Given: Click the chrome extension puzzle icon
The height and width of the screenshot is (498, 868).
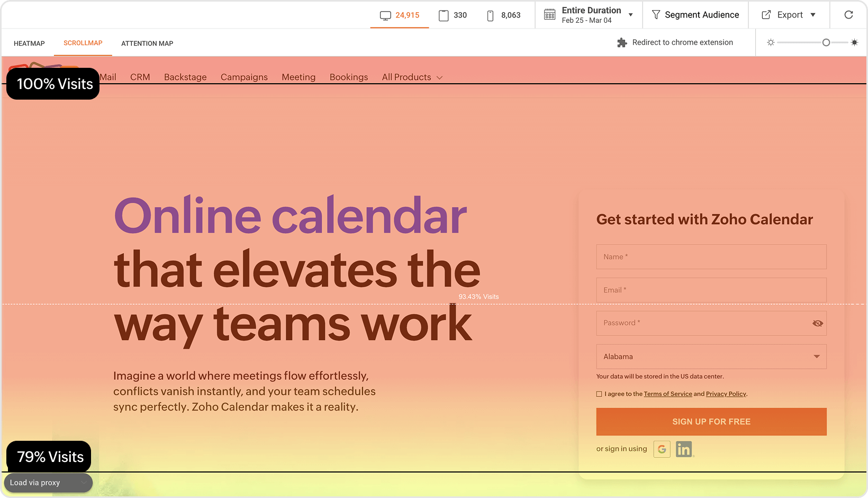Looking at the screenshot, I should tap(622, 42).
